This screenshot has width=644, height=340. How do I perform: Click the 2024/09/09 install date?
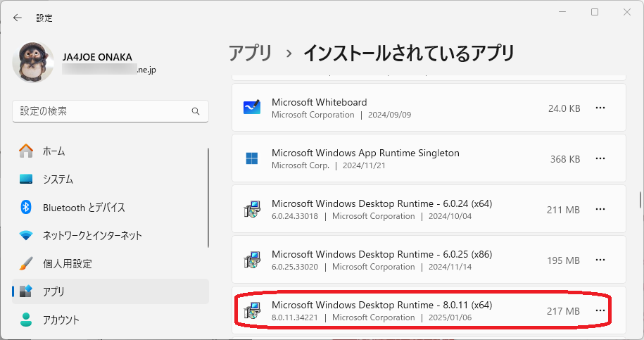(x=389, y=115)
